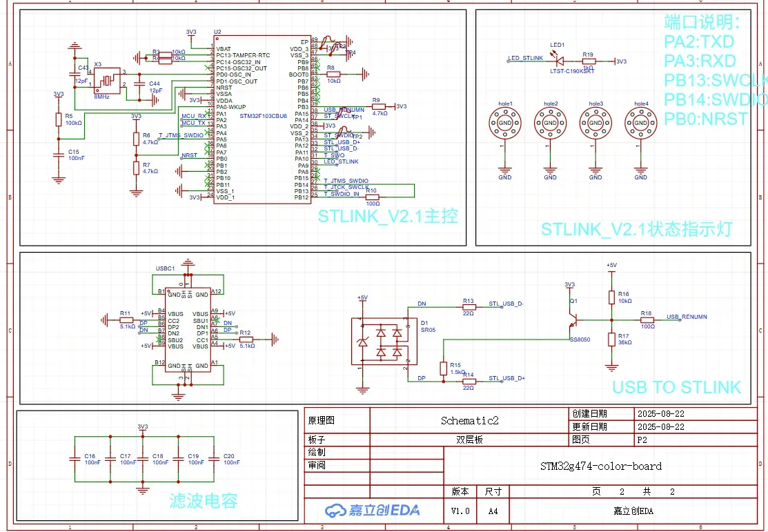Click the Schematic2 title cell
The width and height of the screenshot is (768, 532).
[469, 420]
